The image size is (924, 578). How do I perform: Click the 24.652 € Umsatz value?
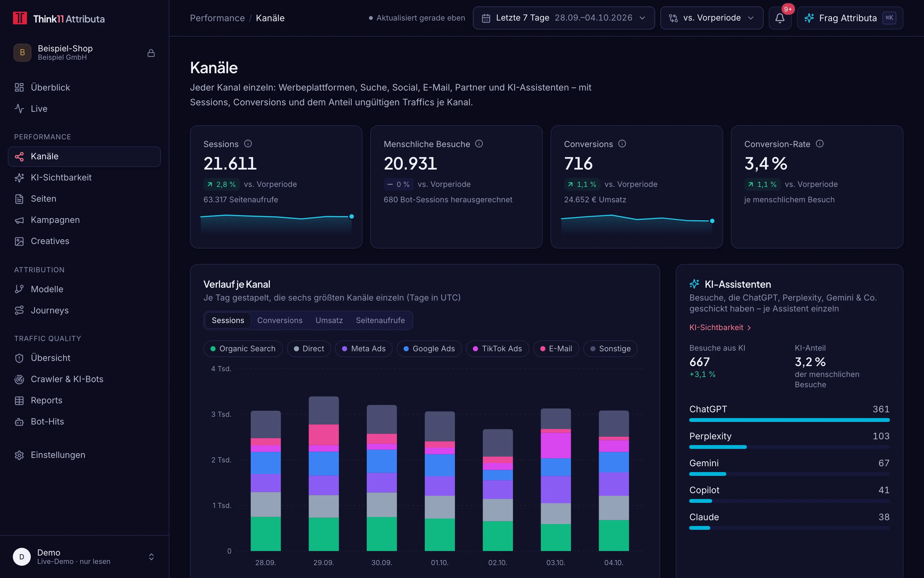coord(595,199)
